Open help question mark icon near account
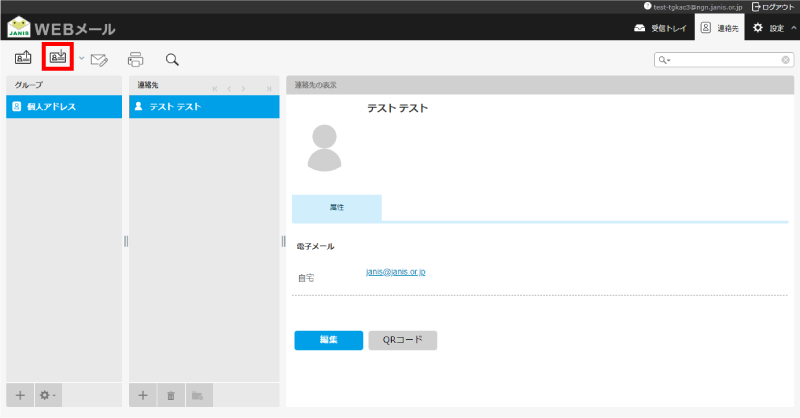The width and height of the screenshot is (800, 418). (647, 7)
